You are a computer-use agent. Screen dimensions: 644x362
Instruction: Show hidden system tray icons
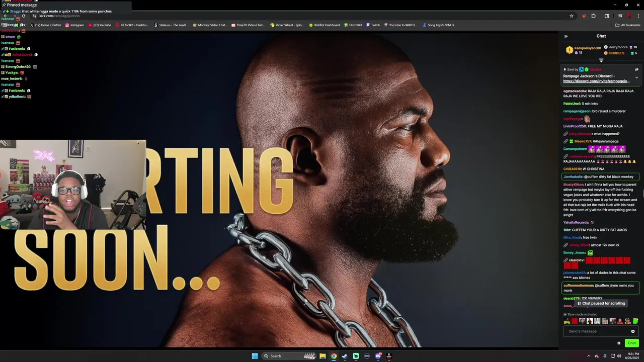click(x=589, y=356)
